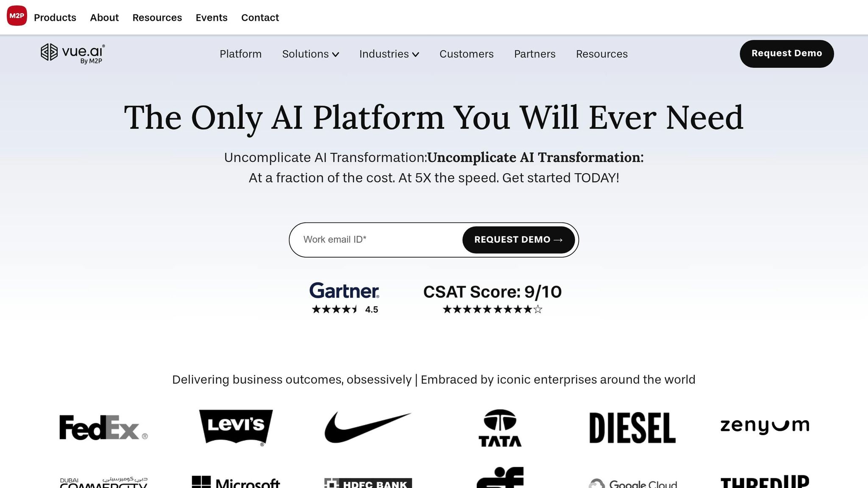Submit the REQUEST DEMO arrow button
This screenshot has height=488, width=868.
pos(518,240)
